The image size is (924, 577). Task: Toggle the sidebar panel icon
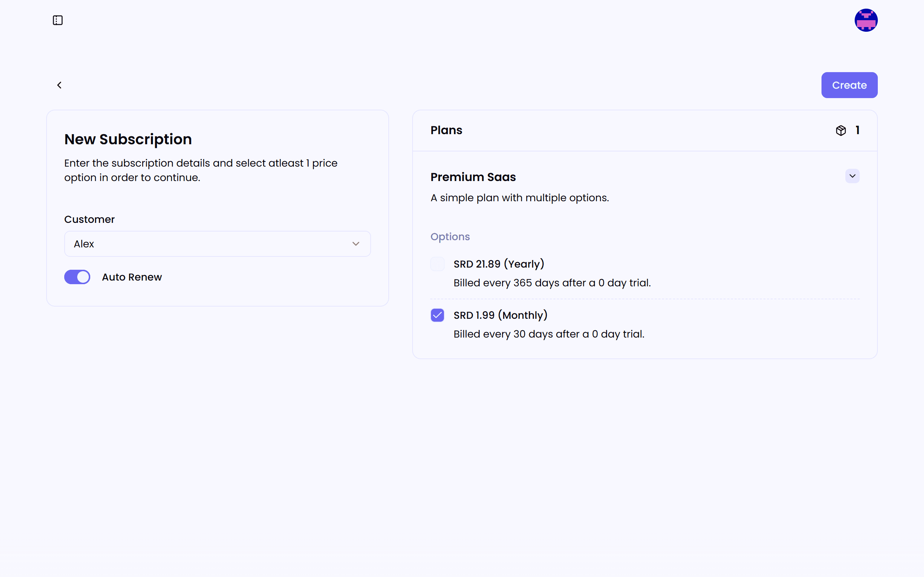(x=58, y=20)
